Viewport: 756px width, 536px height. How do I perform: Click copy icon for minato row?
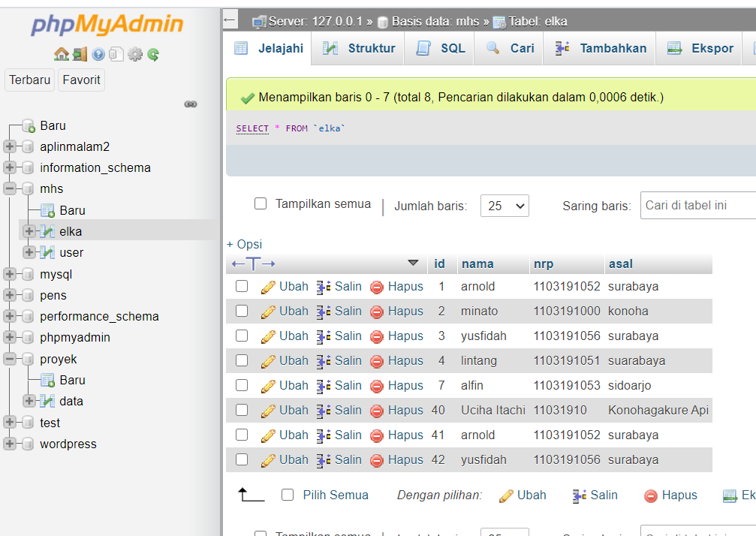tap(324, 312)
